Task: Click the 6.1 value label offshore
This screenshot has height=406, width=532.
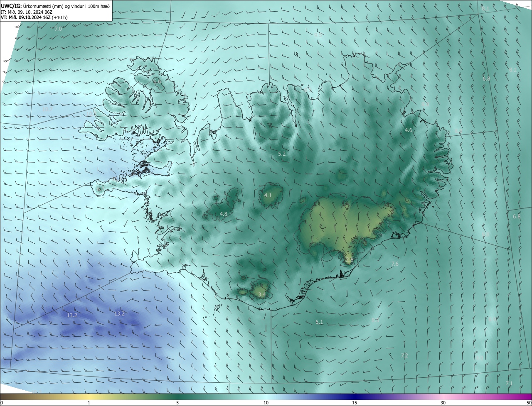Action: (319, 322)
